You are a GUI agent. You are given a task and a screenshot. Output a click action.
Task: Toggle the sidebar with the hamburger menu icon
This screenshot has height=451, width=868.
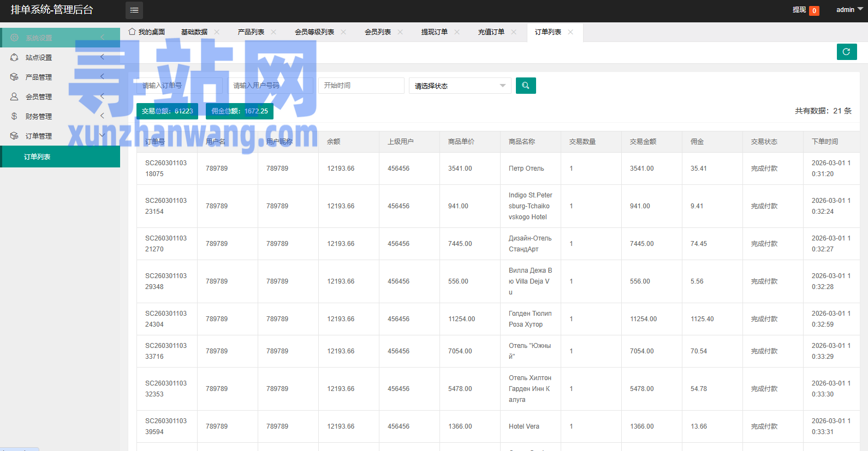[134, 10]
